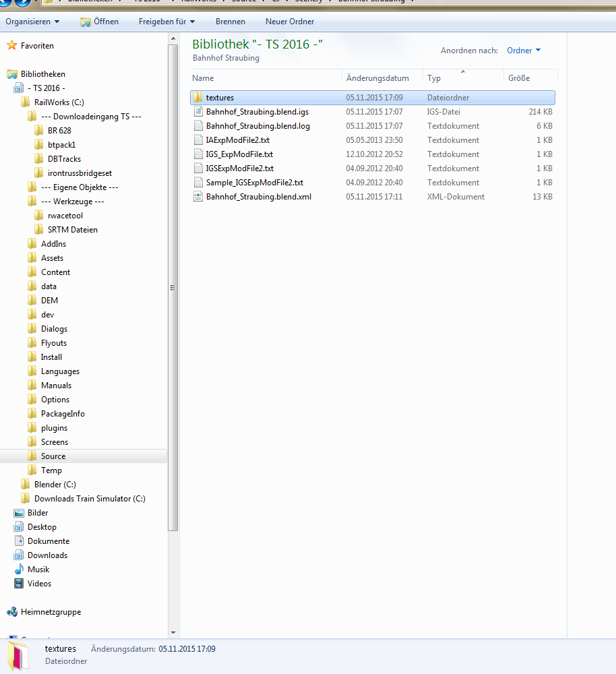Click the navigation pane scrollbar thumb

click(173, 288)
